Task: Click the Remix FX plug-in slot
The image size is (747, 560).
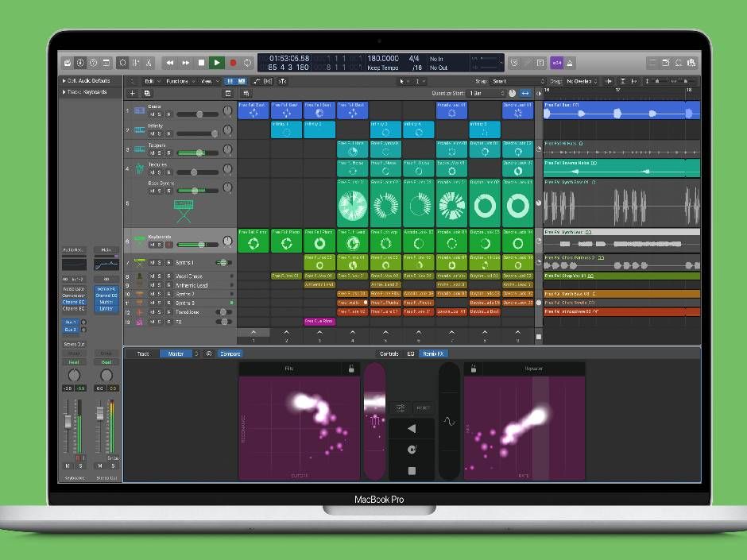Action: pyautogui.click(x=106, y=289)
